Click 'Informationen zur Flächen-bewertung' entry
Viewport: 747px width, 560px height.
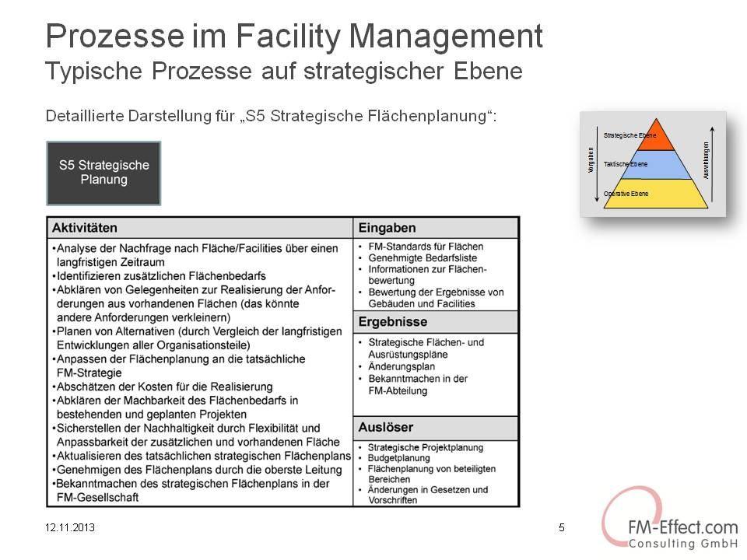click(423, 275)
